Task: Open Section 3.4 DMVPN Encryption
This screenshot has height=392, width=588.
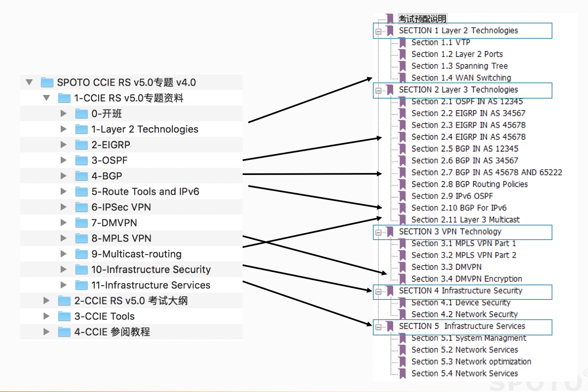Action: tap(467, 279)
